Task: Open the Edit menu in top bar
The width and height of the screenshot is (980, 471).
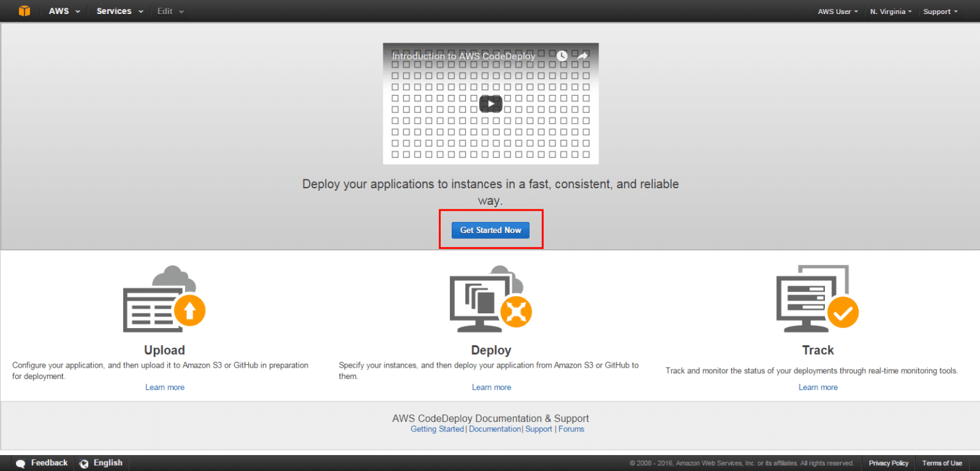Action: pyautogui.click(x=170, y=11)
